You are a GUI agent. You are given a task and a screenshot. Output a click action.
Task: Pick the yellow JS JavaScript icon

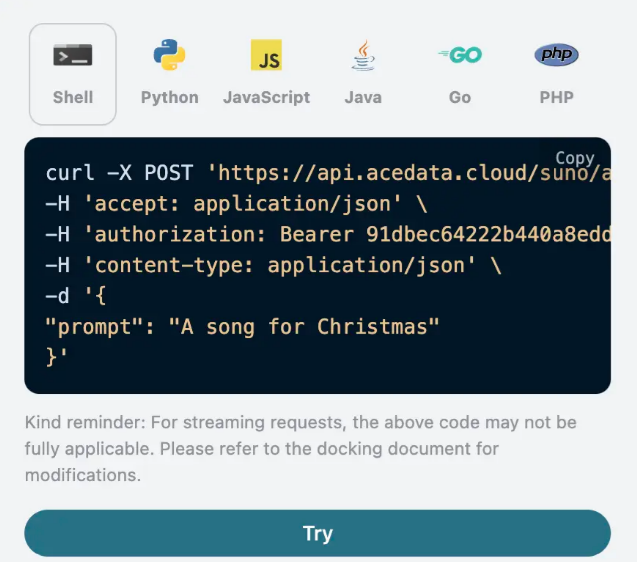[x=266, y=55]
